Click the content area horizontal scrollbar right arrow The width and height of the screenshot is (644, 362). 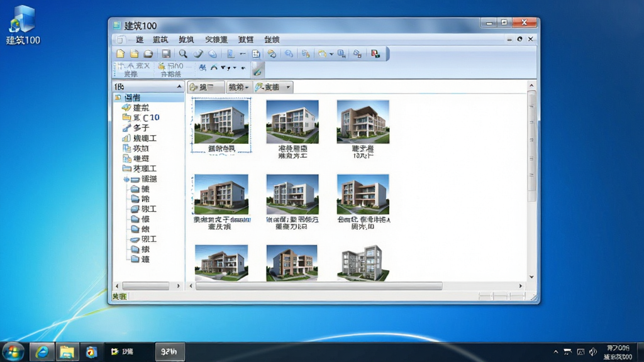(x=521, y=286)
